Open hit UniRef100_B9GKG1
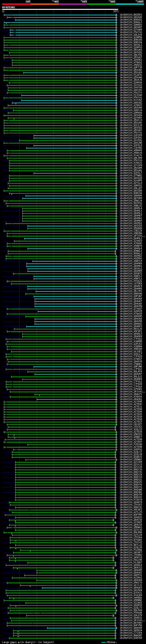Screen dimensions: 146x644 (x=131, y=20)
